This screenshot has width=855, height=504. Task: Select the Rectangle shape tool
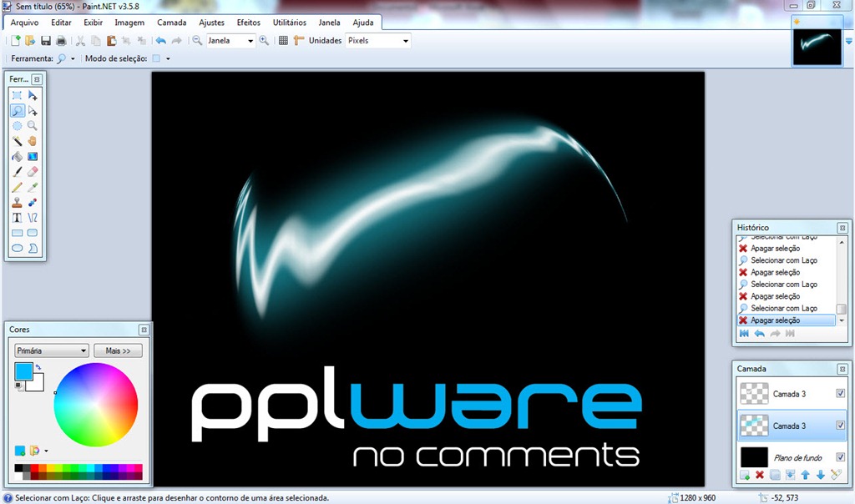(17, 233)
